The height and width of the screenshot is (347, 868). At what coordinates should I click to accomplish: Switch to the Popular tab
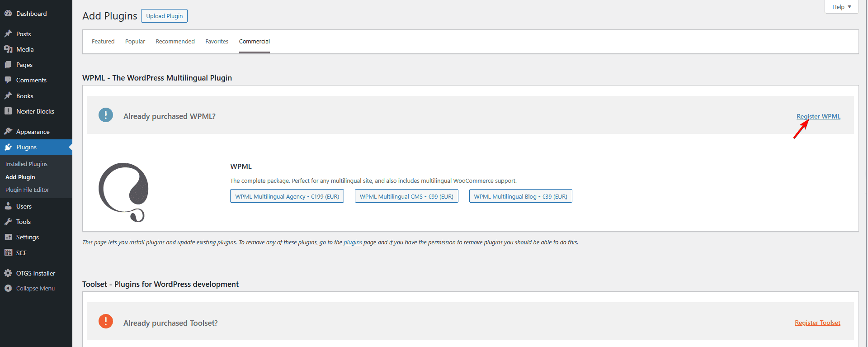pyautogui.click(x=135, y=41)
